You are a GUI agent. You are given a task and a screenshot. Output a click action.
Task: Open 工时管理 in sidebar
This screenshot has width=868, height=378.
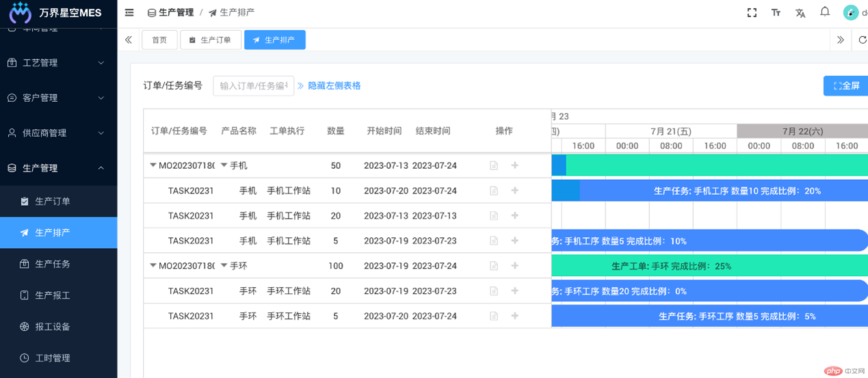point(58,358)
